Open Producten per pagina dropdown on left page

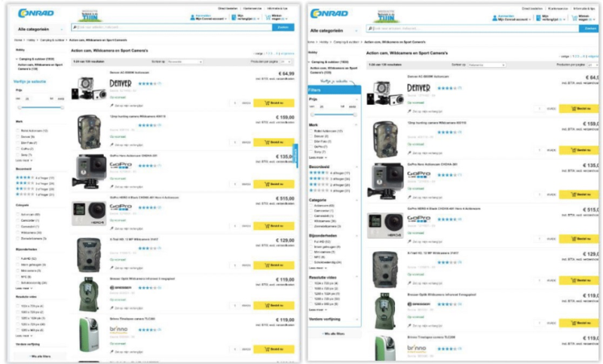286,62
